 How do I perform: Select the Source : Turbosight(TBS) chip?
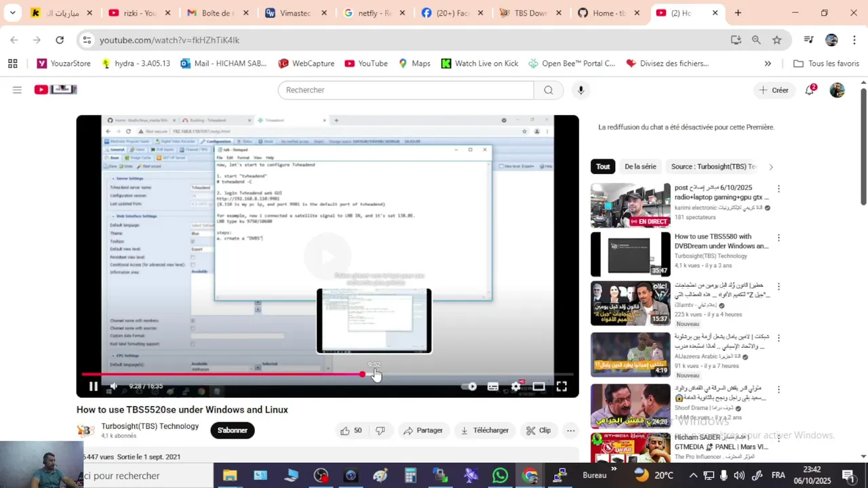tap(713, 167)
